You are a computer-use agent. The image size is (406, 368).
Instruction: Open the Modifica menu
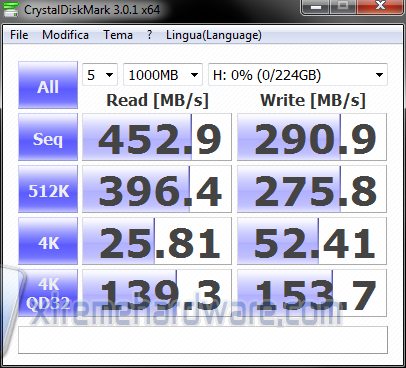[x=65, y=35]
